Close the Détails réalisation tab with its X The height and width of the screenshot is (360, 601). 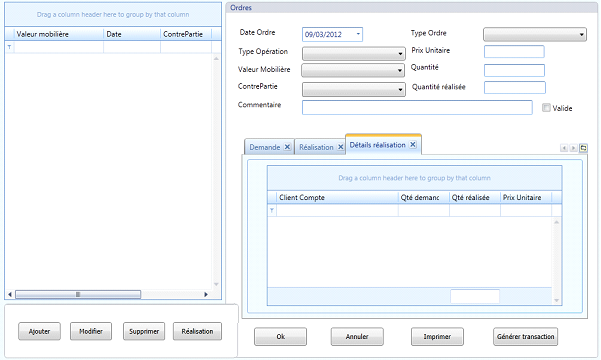[x=413, y=145]
